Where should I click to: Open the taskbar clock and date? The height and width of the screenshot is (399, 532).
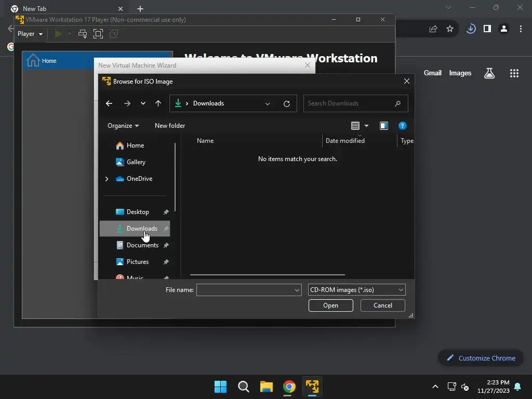point(494,387)
